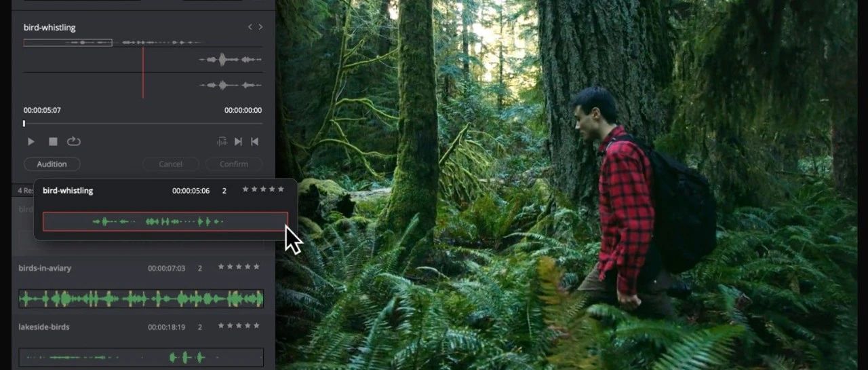Image resolution: width=868 pixels, height=370 pixels.
Task: Click the Audition button
Action: [x=52, y=164]
